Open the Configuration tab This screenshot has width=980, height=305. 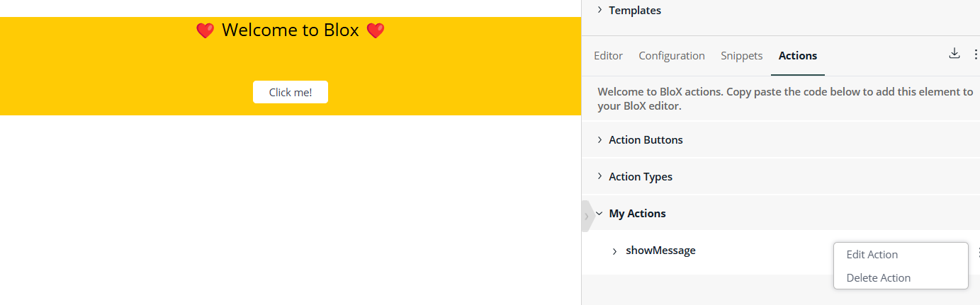(x=672, y=56)
